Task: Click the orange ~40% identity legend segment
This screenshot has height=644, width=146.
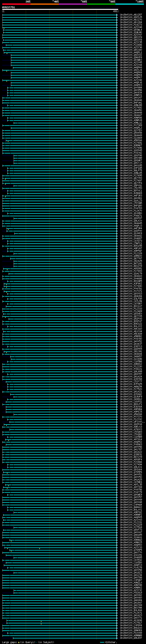Action: [x=45, y=4]
